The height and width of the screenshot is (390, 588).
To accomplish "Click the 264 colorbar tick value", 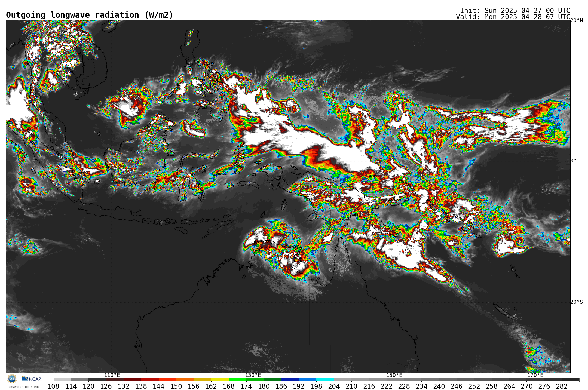I will tap(509, 386).
